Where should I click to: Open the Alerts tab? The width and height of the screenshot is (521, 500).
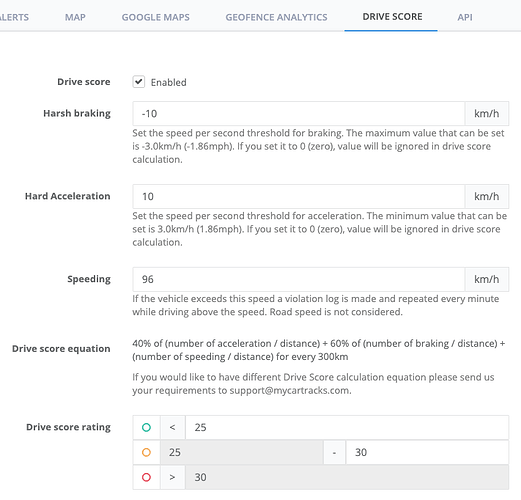tap(14, 17)
